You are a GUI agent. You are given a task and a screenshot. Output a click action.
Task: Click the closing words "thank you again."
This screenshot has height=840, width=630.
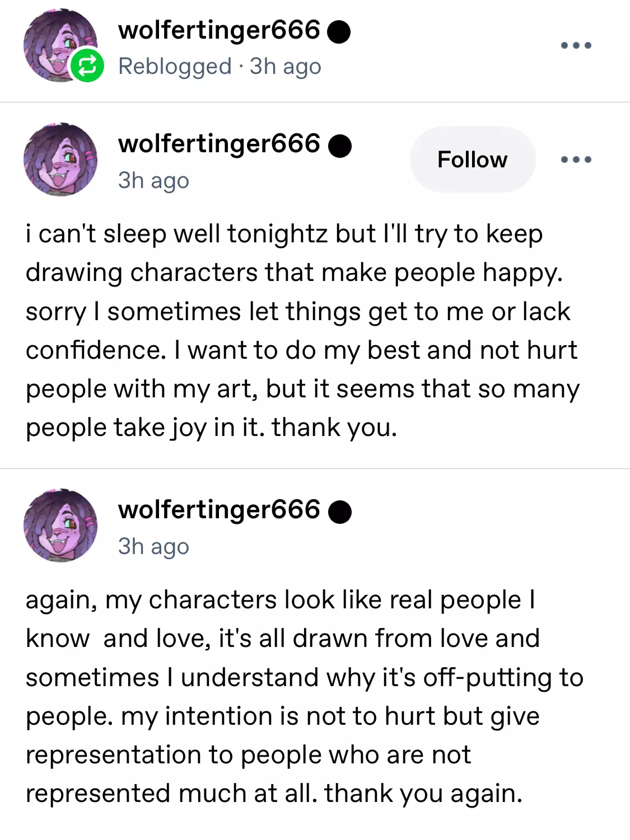(423, 794)
